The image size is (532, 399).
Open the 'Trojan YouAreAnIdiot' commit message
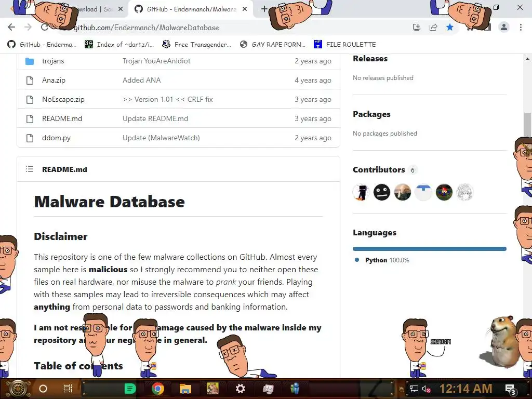coord(156,61)
